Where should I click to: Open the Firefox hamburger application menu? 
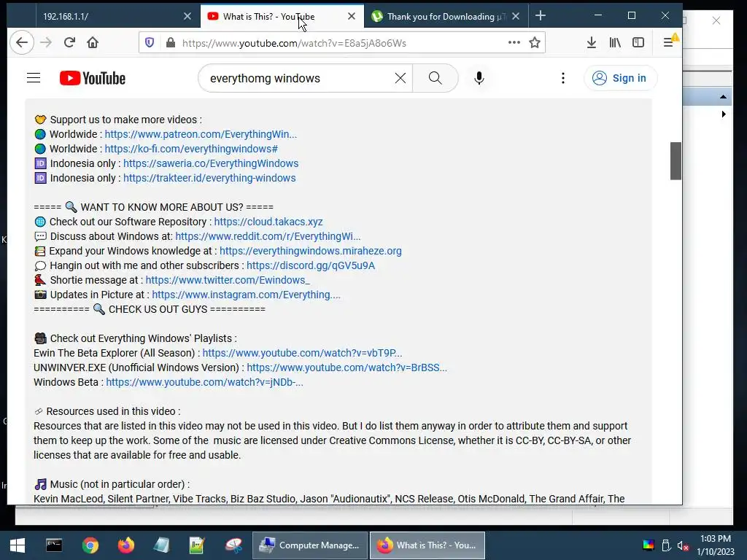pos(668,42)
